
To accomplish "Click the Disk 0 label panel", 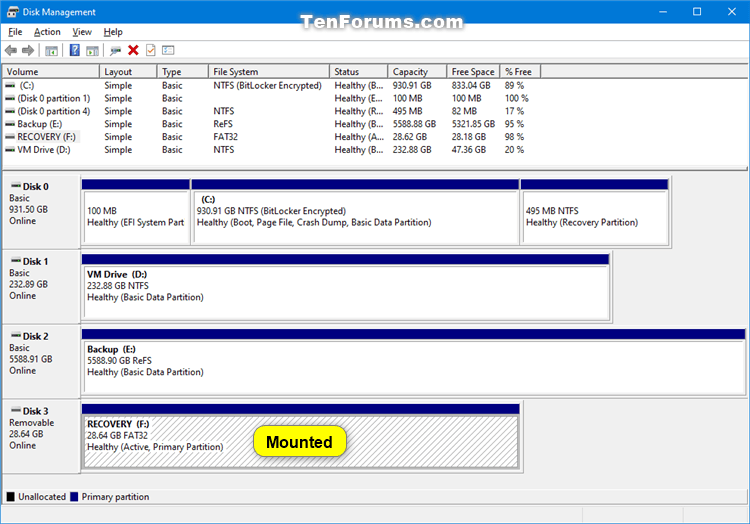I will pos(41,211).
